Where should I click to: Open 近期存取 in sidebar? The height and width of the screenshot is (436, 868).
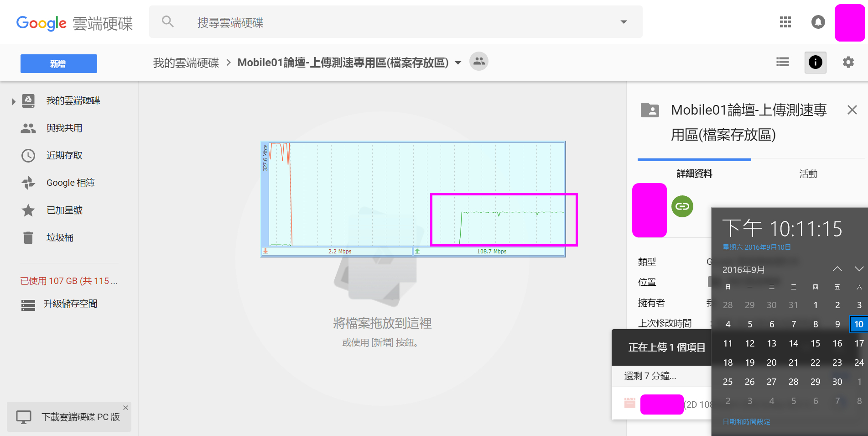pyautogui.click(x=64, y=156)
